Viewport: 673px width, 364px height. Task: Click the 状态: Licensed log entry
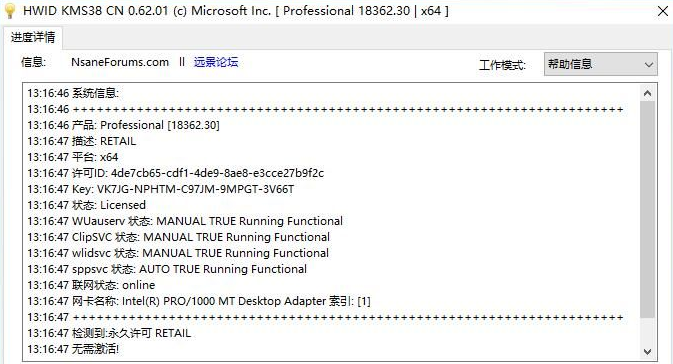[86, 205]
